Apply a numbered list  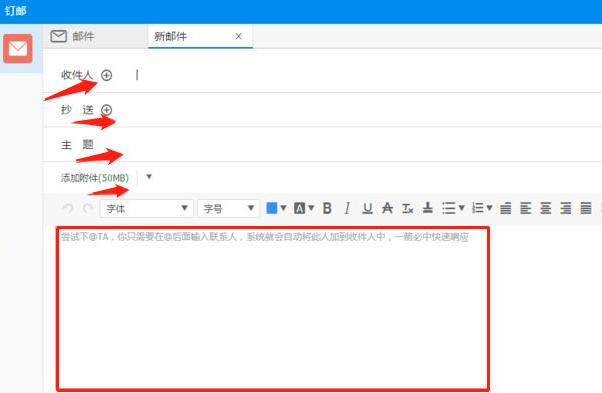tap(478, 208)
